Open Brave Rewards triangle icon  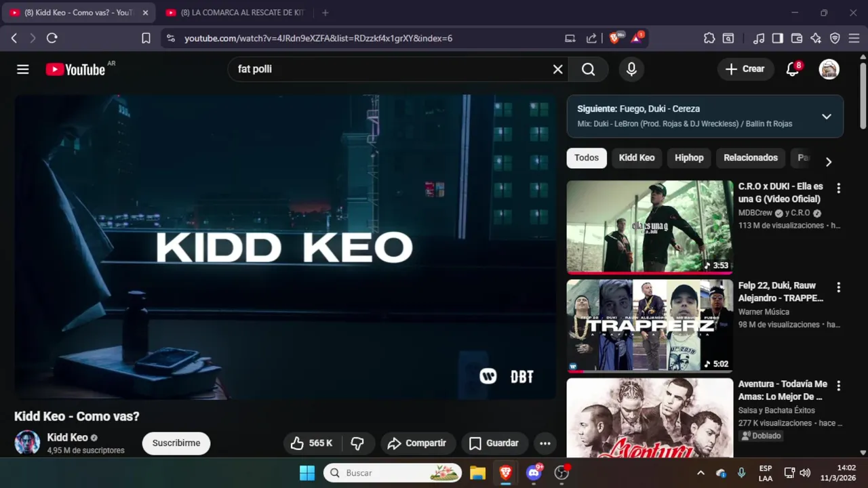tap(637, 38)
